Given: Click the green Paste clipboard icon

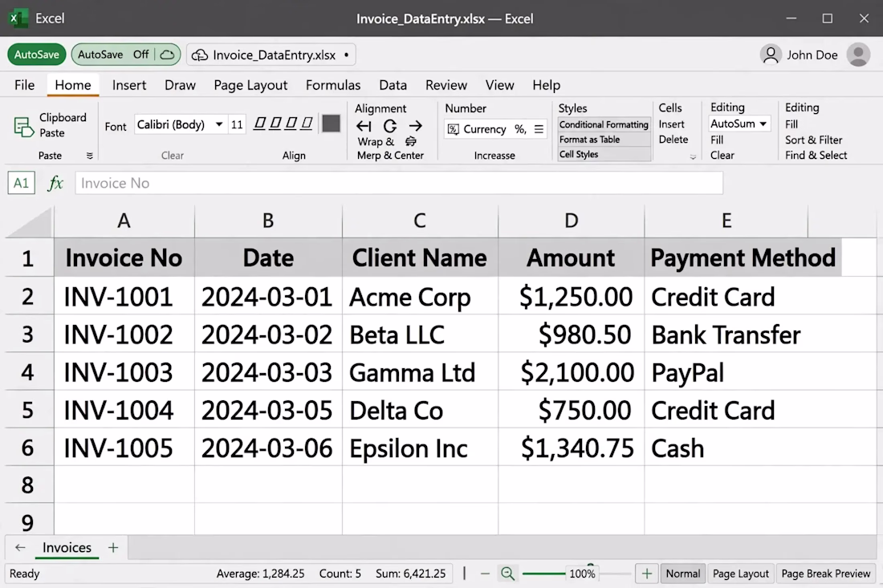Looking at the screenshot, I should [23, 126].
